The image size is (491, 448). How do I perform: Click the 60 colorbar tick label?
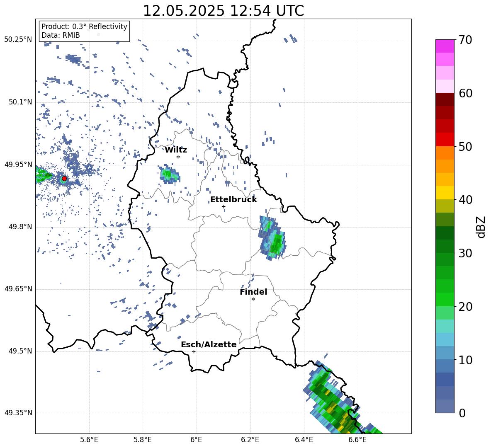465,93
